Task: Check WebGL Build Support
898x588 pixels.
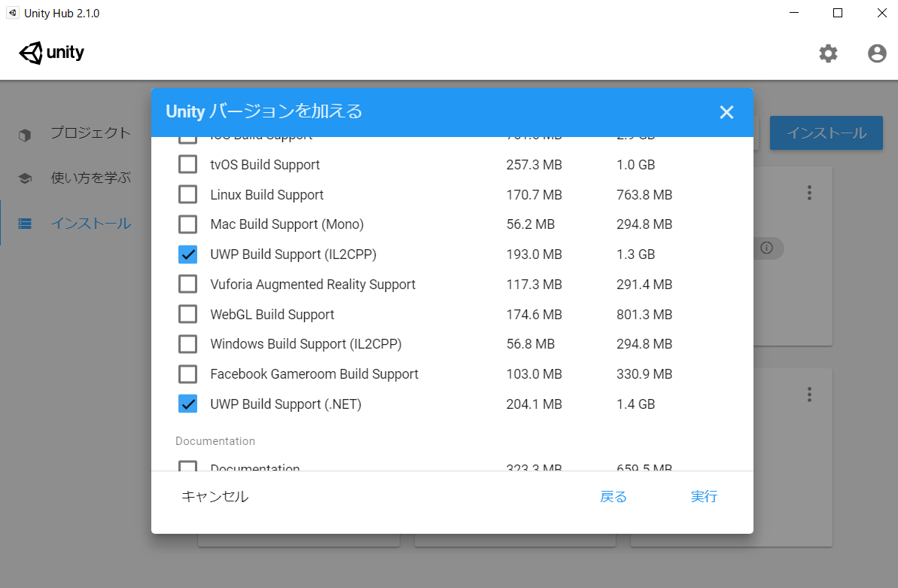Action: pos(187,314)
